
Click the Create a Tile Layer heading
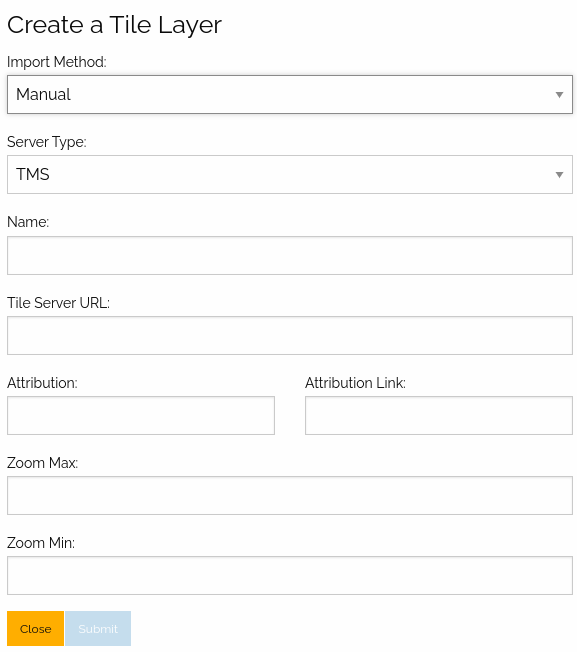pyautogui.click(x=114, y=25)
